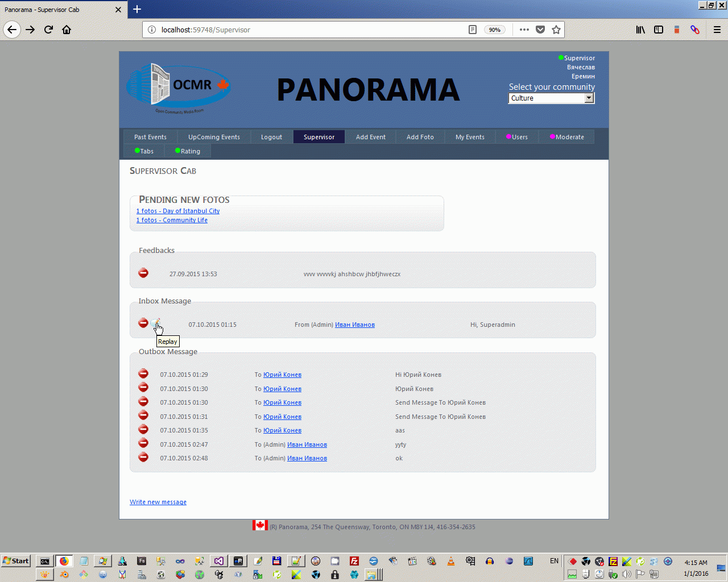Screen dimensions: 728x582
Task: Open the Rating tab
Action: coord(188,151)
